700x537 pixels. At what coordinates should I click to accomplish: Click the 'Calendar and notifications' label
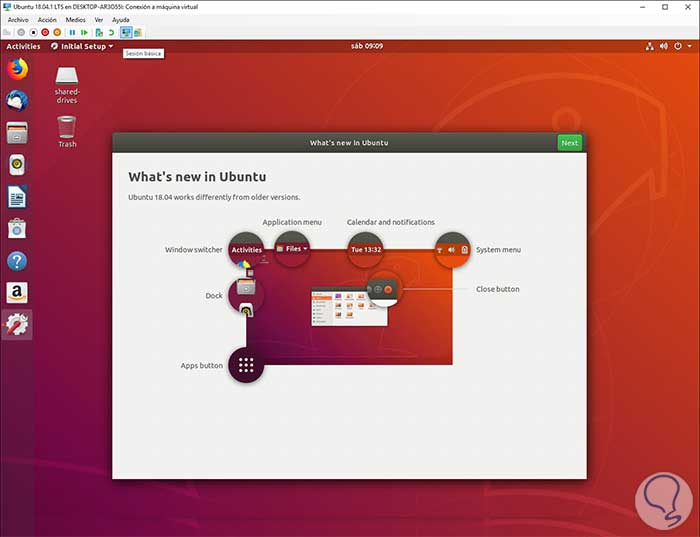point(391,222)
